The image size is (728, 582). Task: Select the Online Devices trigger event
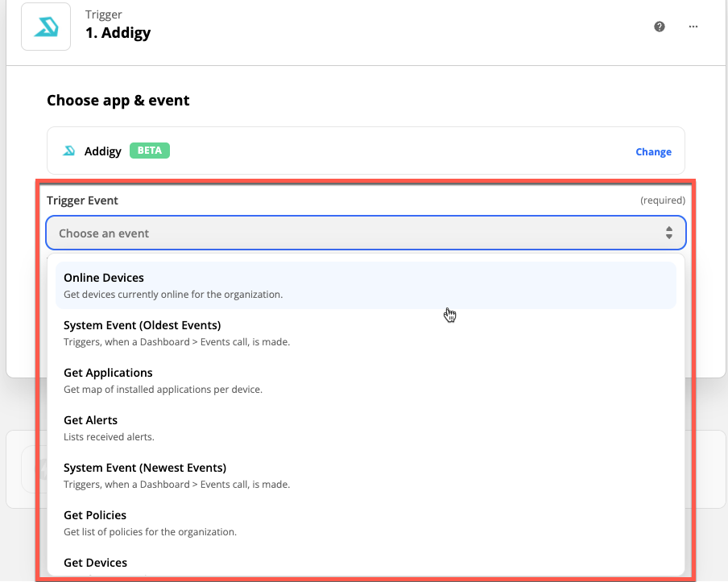tap(366, 285)
